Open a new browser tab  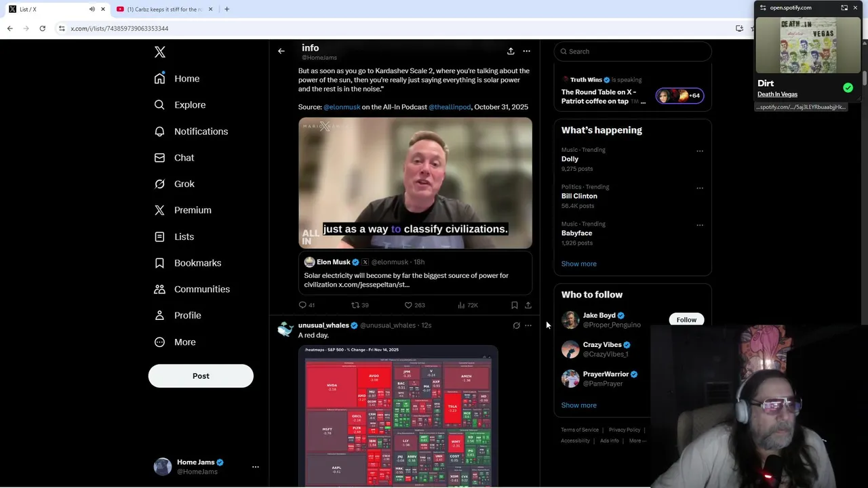pos(226,9)
